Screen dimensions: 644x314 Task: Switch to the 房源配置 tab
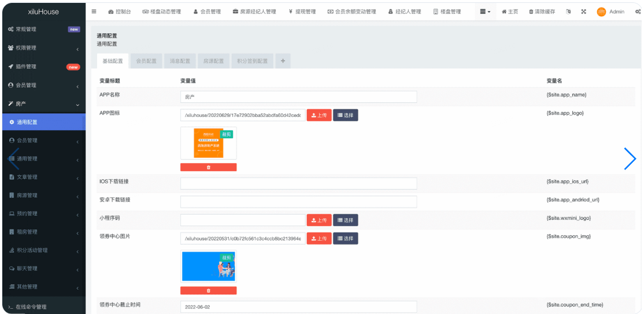click(x=213, y=61)
